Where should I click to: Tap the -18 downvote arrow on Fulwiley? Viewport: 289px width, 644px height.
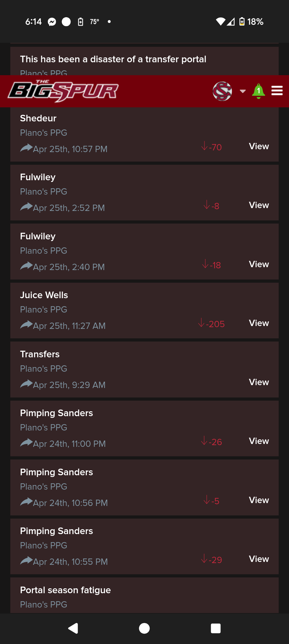(x=205, y=264)
